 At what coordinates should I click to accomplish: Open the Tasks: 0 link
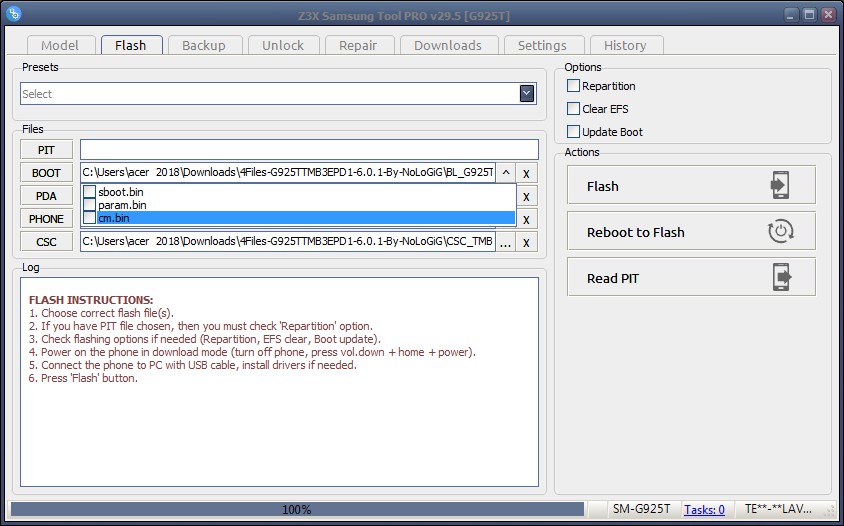pyautogui.click(x=704, y=510)
